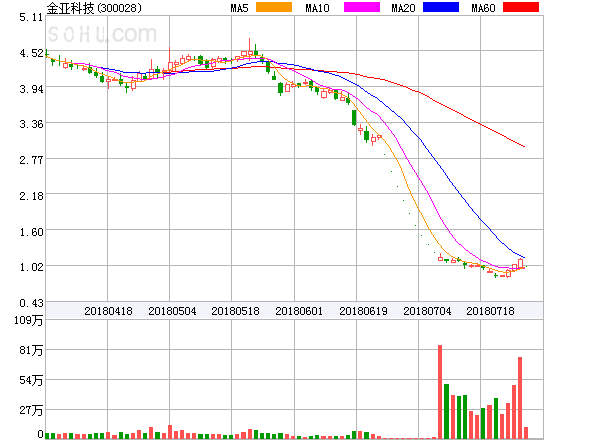Click the 4.52 price axis label
The width and height of the screenshot is (600, 440).
pyautogui.click(x=31, y=53)
